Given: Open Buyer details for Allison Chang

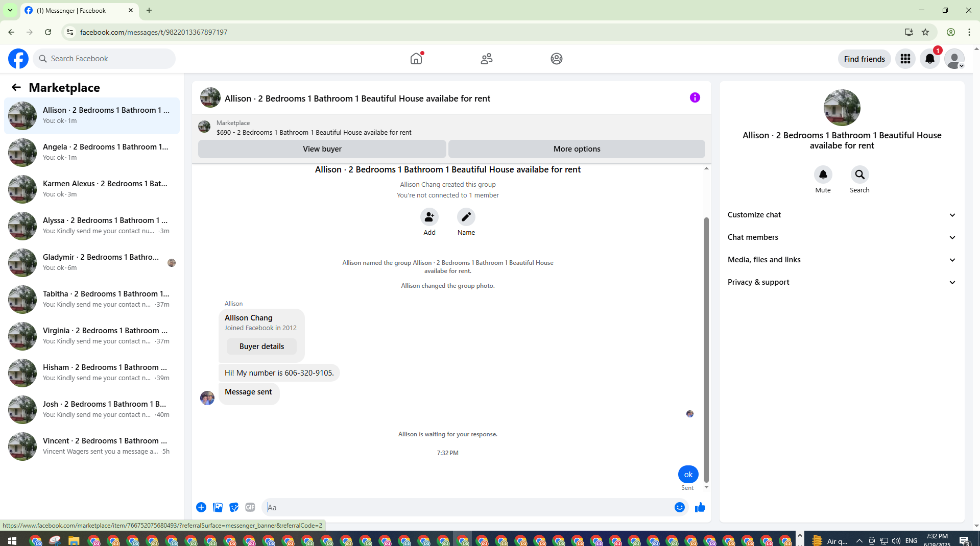Looking at the screenshot, I should [261, 346].
